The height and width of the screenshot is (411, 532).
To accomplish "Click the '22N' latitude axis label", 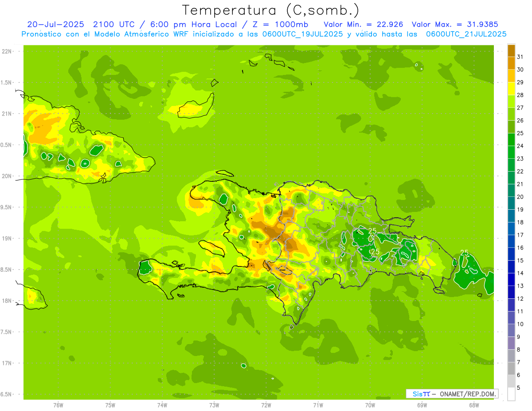I will pos(7,51).
